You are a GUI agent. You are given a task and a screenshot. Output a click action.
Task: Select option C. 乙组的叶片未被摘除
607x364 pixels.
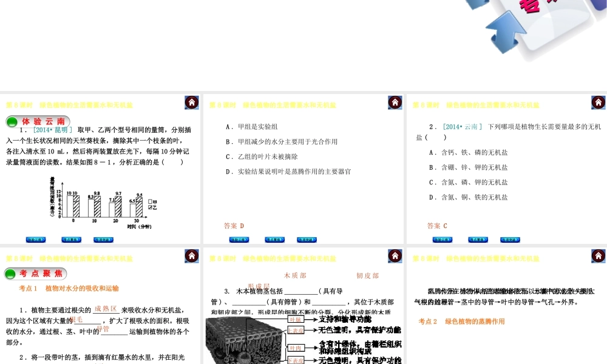(262, 157)
